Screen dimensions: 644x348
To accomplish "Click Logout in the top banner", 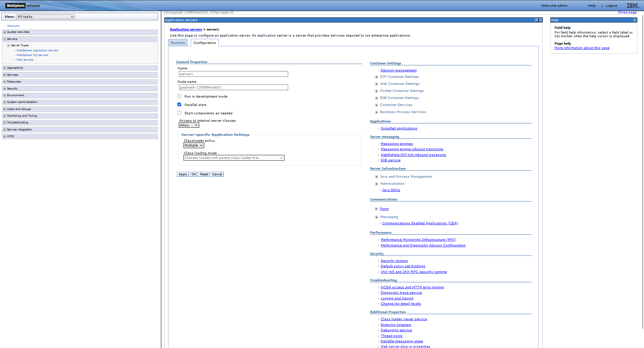I will (x=611, y=6).
